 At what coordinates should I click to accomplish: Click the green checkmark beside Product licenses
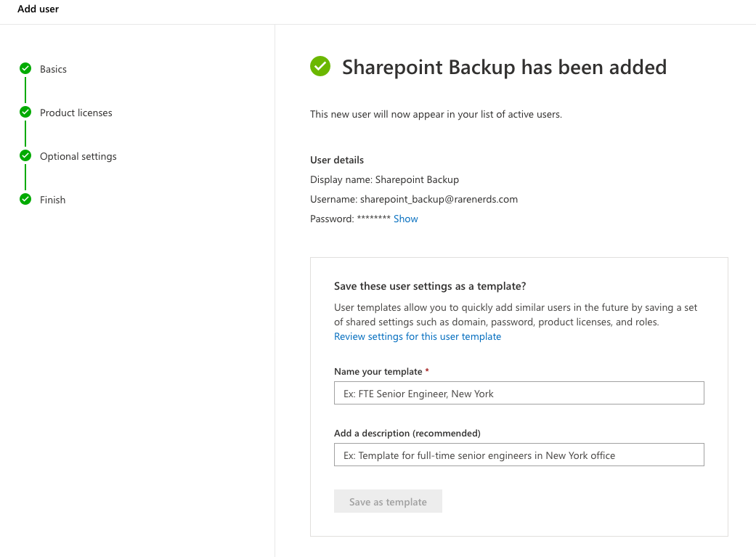tap(25, 113)
